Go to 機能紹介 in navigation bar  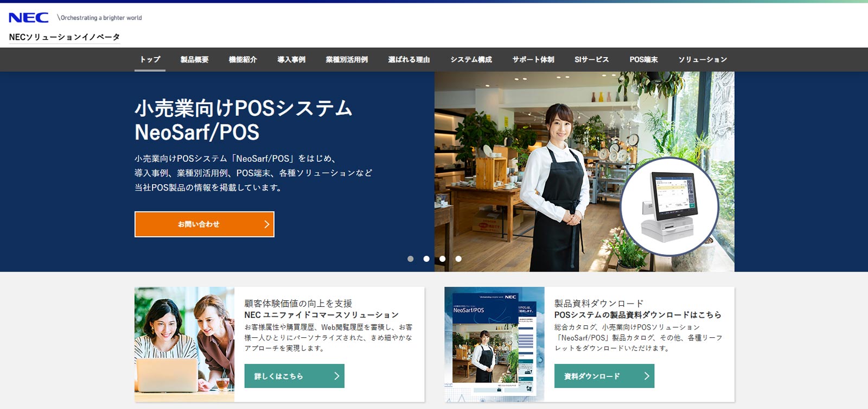(242, 59)
